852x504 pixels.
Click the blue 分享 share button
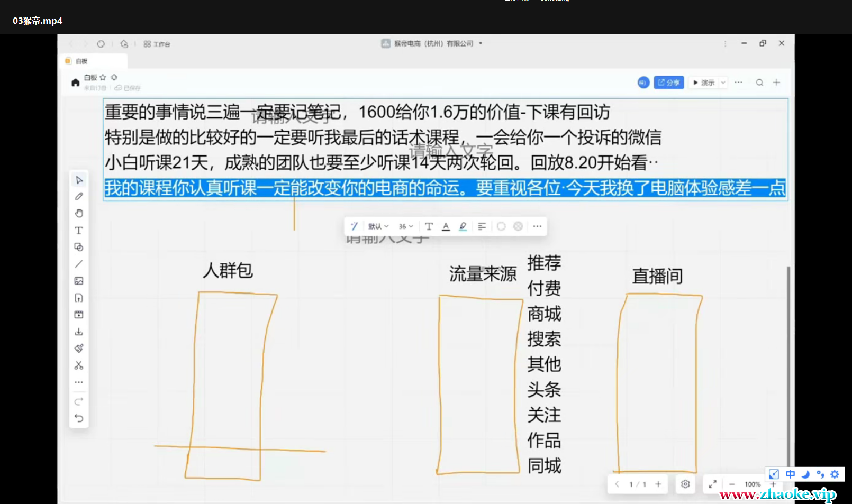click(668, 83)
